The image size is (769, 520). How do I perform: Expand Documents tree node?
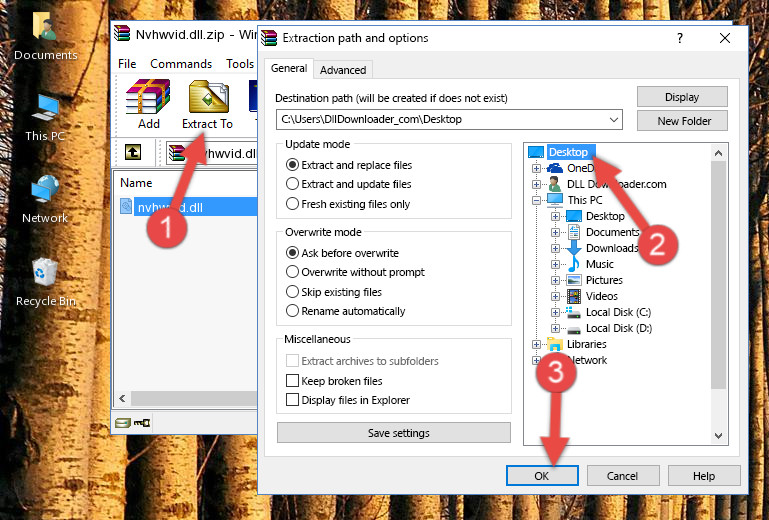555,233
